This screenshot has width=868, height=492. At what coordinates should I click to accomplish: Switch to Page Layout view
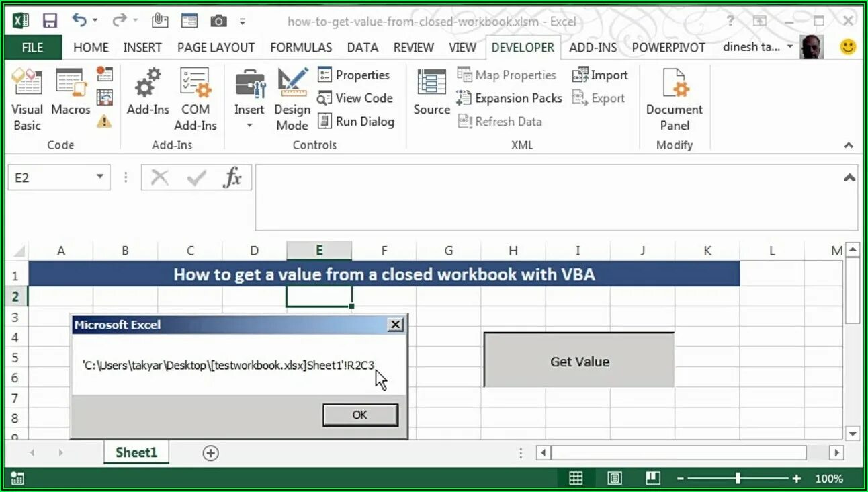(614, 478)
